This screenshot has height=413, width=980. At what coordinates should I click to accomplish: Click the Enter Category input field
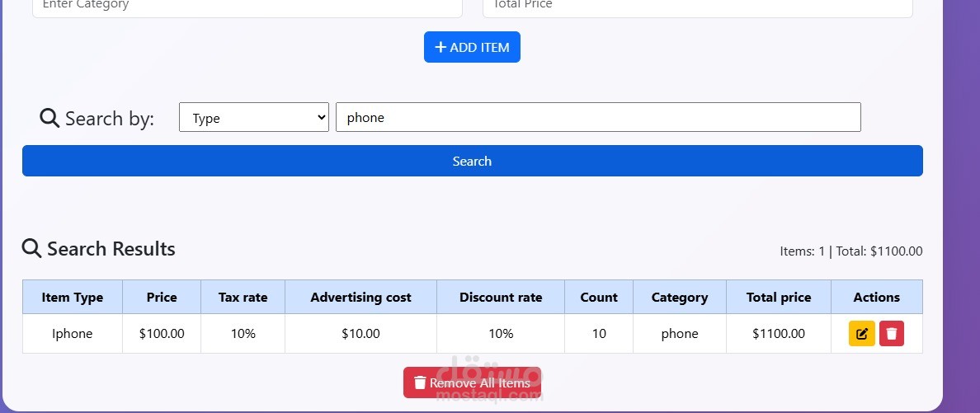247,5
